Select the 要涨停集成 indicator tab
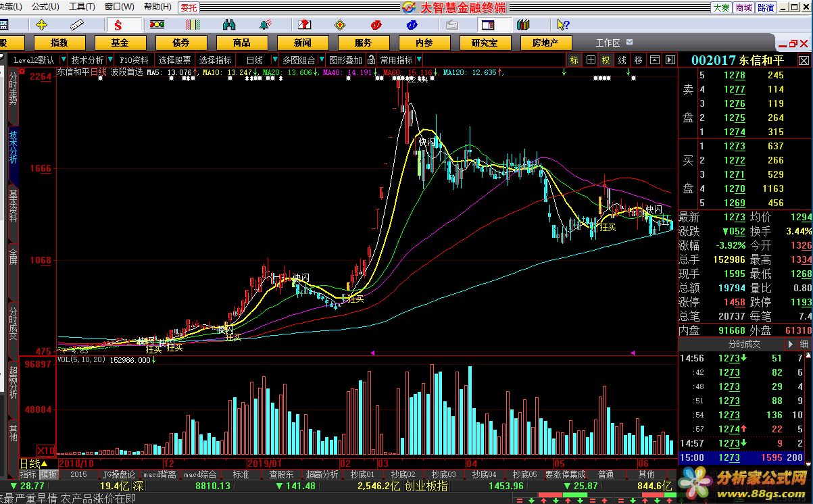This screenshot has height=504, width=813. pyautogui.click(x=566, y=475)
